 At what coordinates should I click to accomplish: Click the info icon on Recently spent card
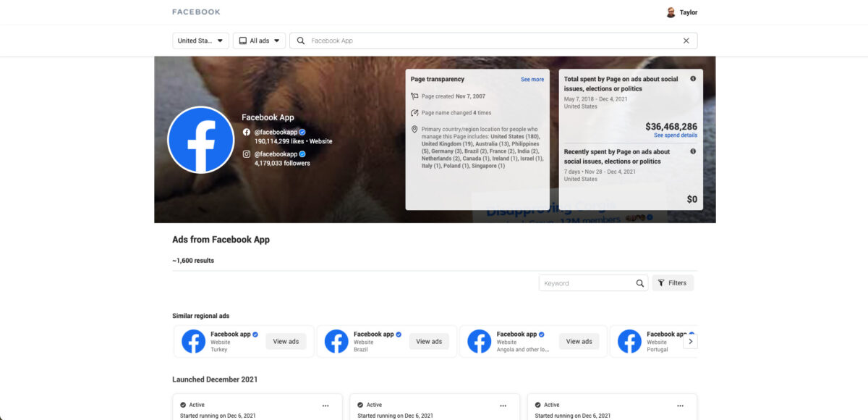[692, 152]
